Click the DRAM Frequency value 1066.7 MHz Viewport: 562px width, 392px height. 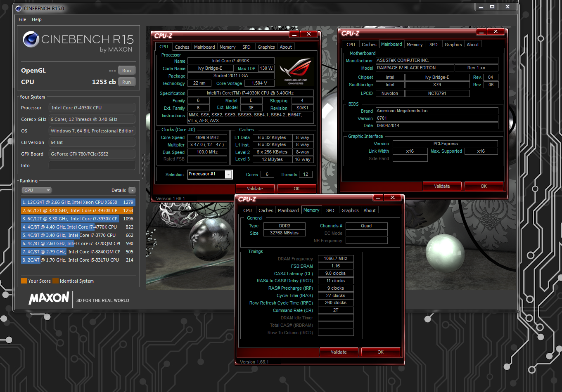[x=335, y=258]
